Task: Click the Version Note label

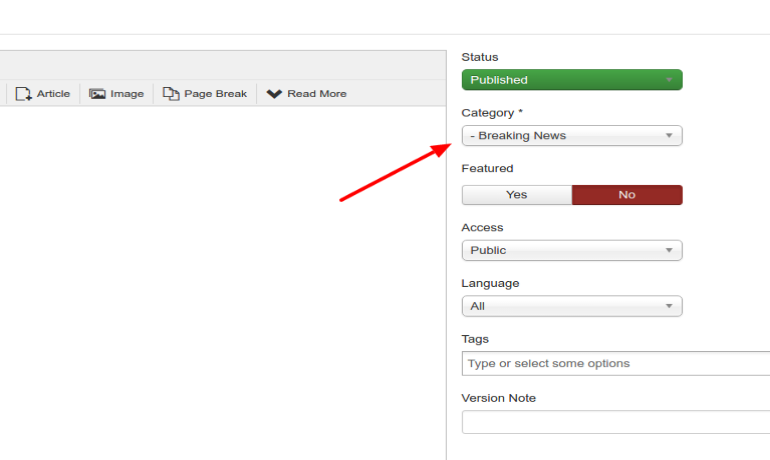Action: (498, 398)
